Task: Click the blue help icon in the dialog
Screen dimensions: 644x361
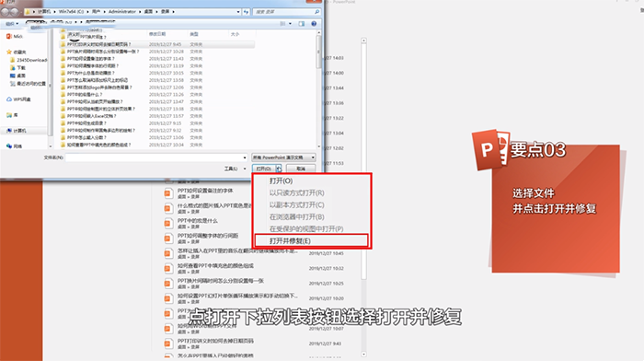Action: pos(314,24)
